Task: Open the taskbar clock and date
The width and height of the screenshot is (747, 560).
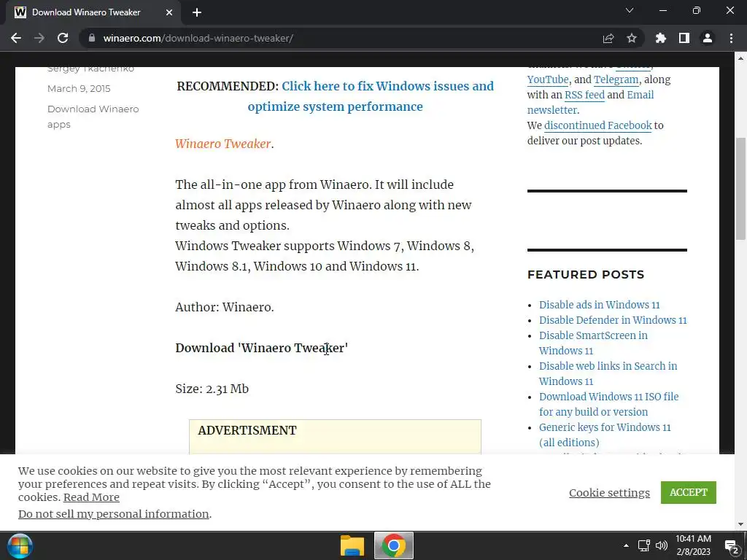Action: pos(693,545)
